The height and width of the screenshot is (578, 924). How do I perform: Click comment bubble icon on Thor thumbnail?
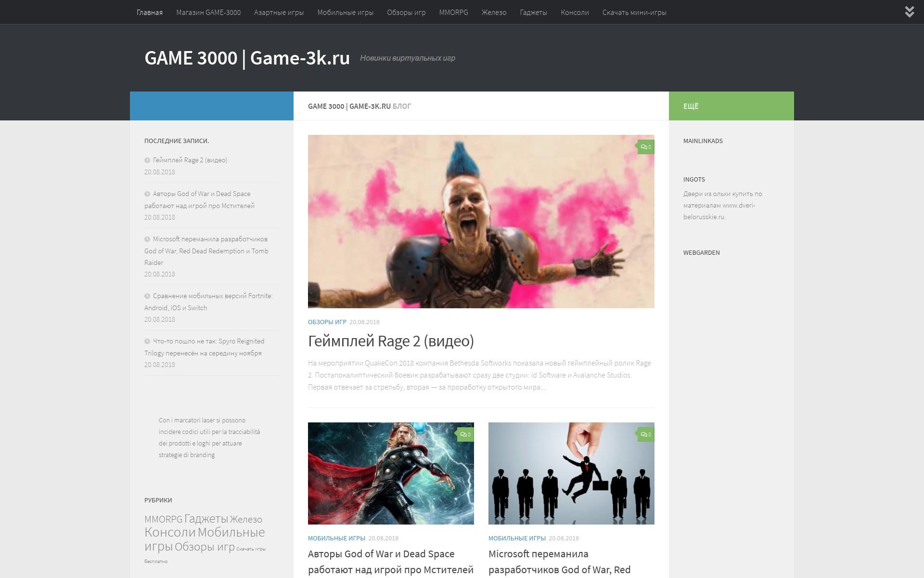pyautogui.click(x=463, y=434)
